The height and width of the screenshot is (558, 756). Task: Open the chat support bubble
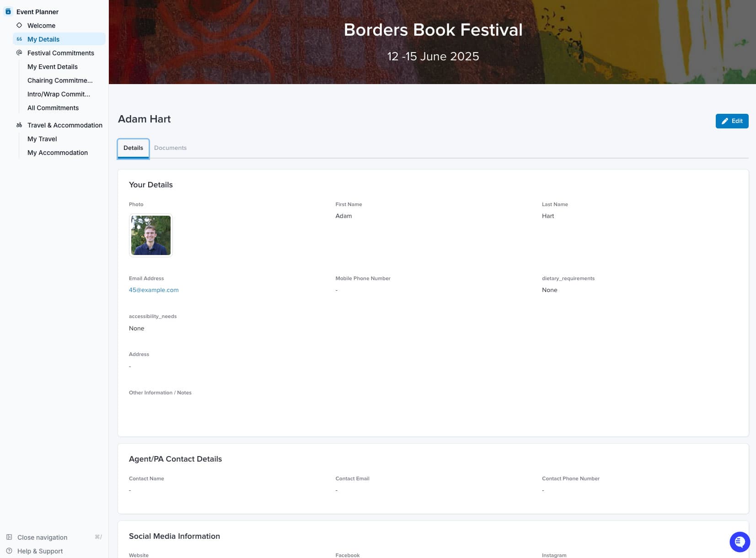[740, 542]
